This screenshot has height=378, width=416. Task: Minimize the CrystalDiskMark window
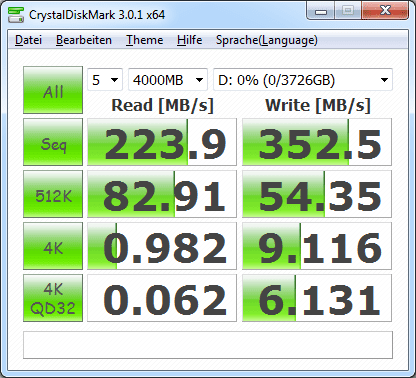[x=321, y=11]
